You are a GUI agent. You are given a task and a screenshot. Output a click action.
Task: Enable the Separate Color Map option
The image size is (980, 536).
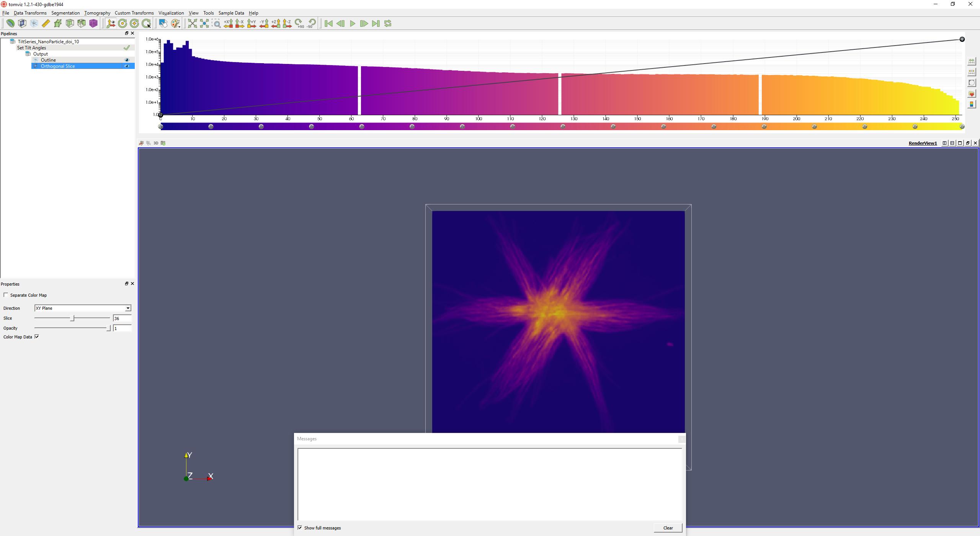click(6, 295)
